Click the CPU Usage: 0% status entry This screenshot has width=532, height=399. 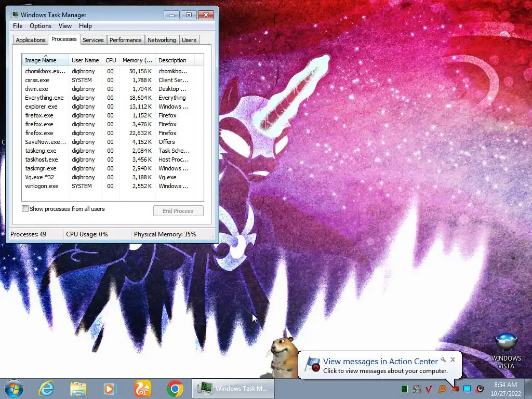click(x=87, y=234)
